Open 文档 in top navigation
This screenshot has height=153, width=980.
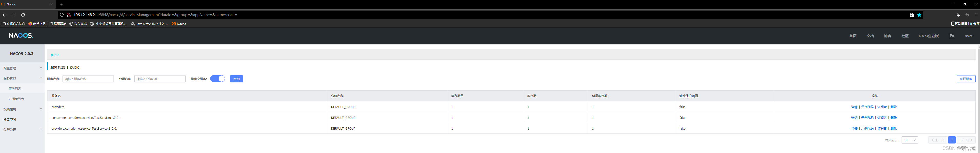[x=870, y=36]
